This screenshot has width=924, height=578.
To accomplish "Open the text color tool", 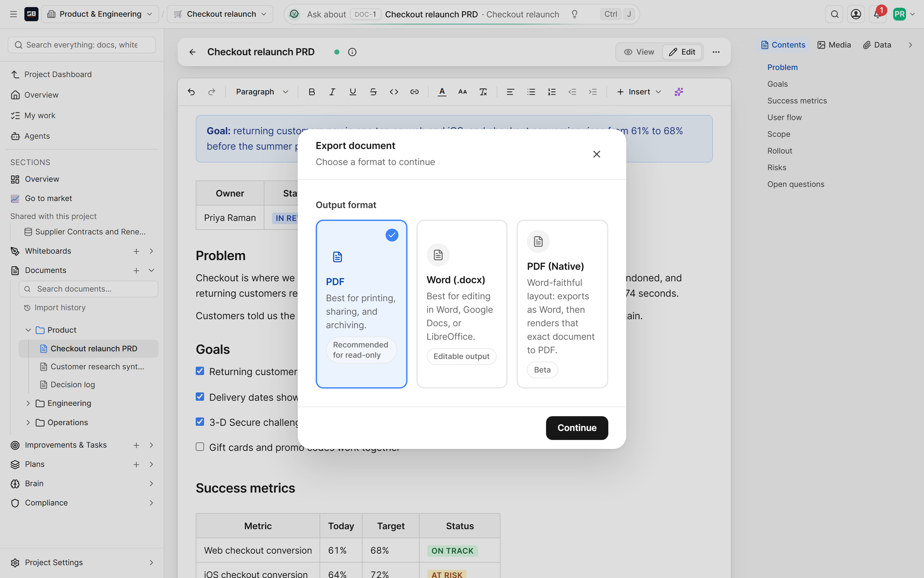I will coord(442,92).
